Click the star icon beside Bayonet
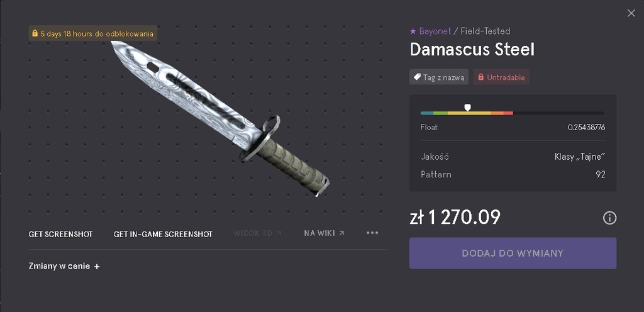 click(x=413, y=31)
